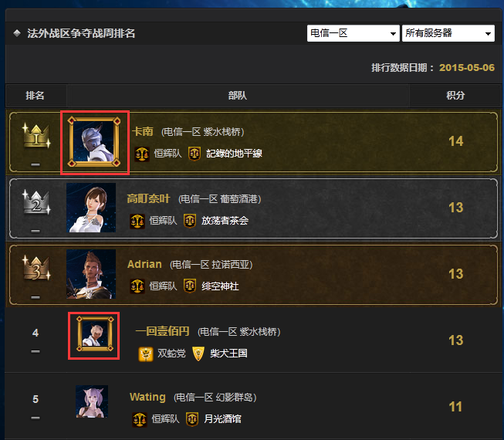Open the 所有服务器 server dropdown
The width and height of the screenshot is (504, 440).
448,33
